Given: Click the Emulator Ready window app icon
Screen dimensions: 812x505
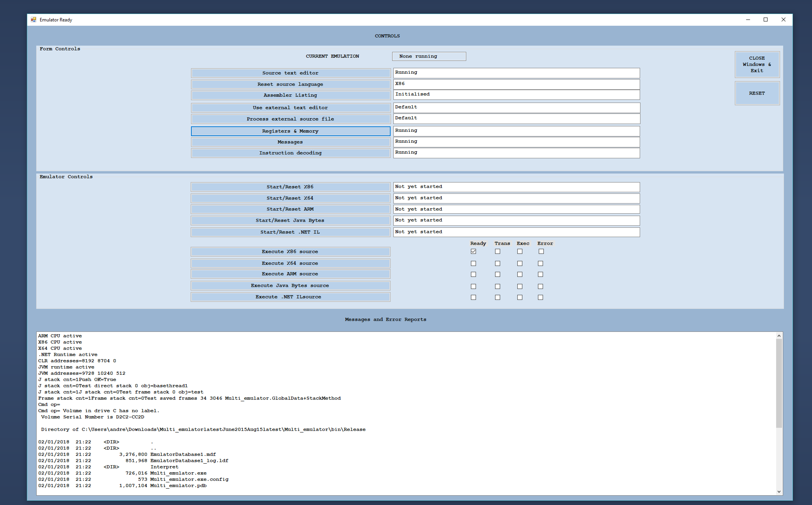Looking at the screenshot, I should (x=33, y=20).
